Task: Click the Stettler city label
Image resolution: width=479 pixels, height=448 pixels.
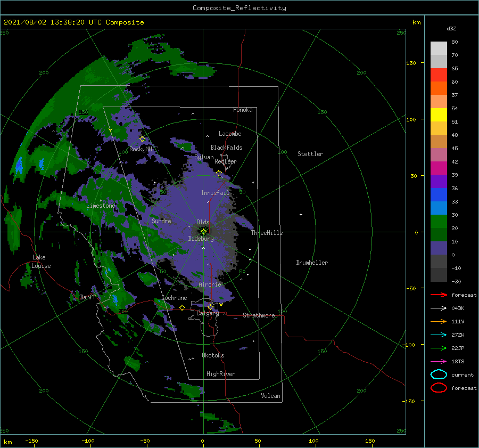Action: click(x=310, y=154)
